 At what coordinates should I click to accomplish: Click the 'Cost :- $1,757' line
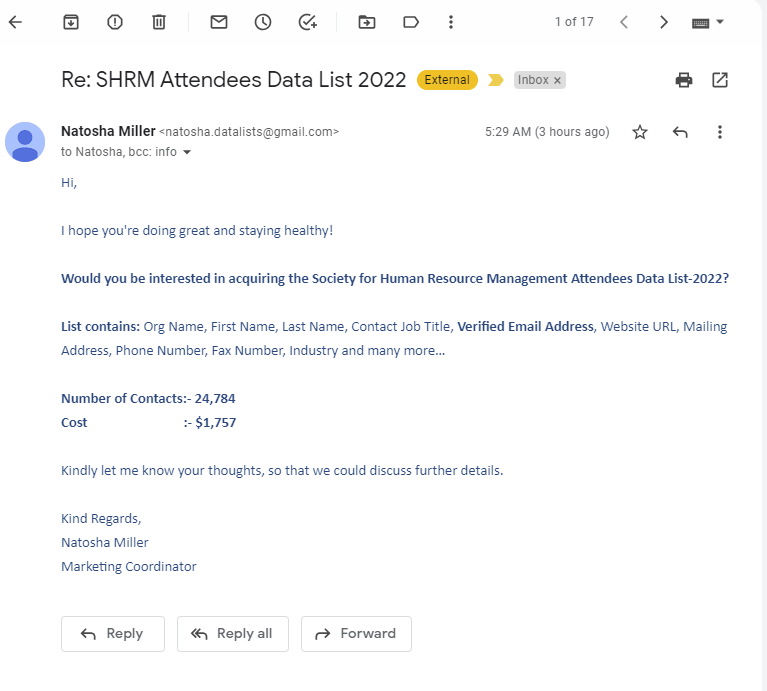[x=149, y=423]
